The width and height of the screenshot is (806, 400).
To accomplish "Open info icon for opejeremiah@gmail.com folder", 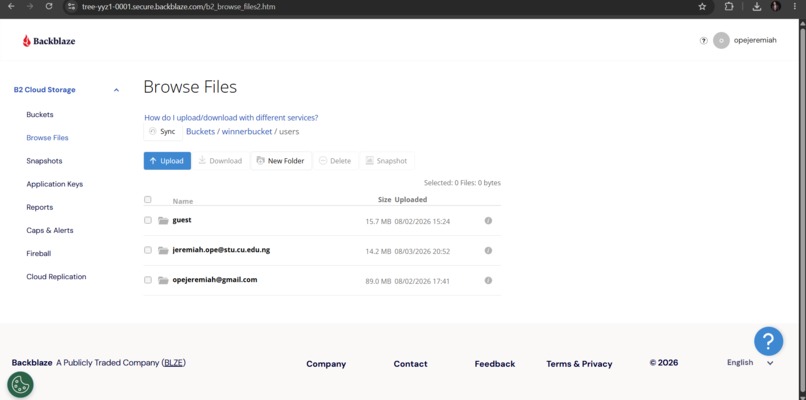I will coord(488,280).
